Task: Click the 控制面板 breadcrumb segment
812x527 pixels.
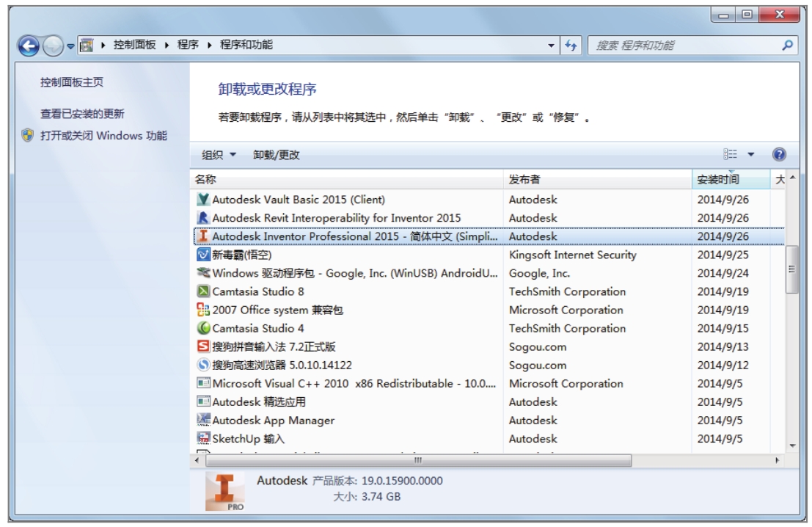Action: [x=135, y=45]
